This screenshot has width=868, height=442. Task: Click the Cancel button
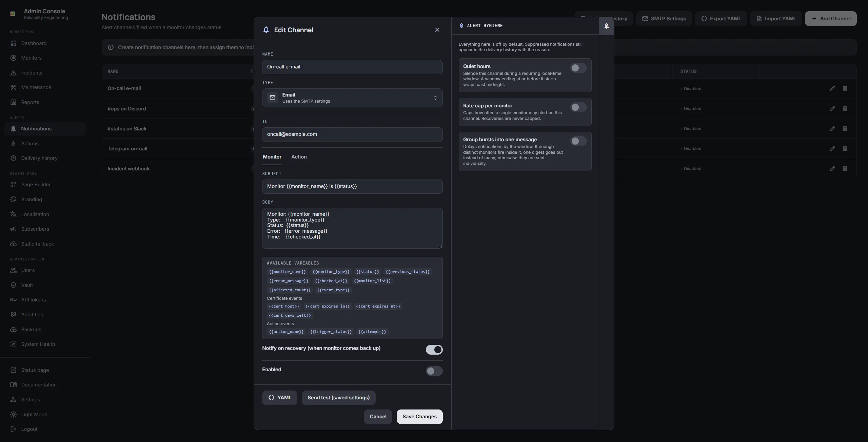(378, 417)
